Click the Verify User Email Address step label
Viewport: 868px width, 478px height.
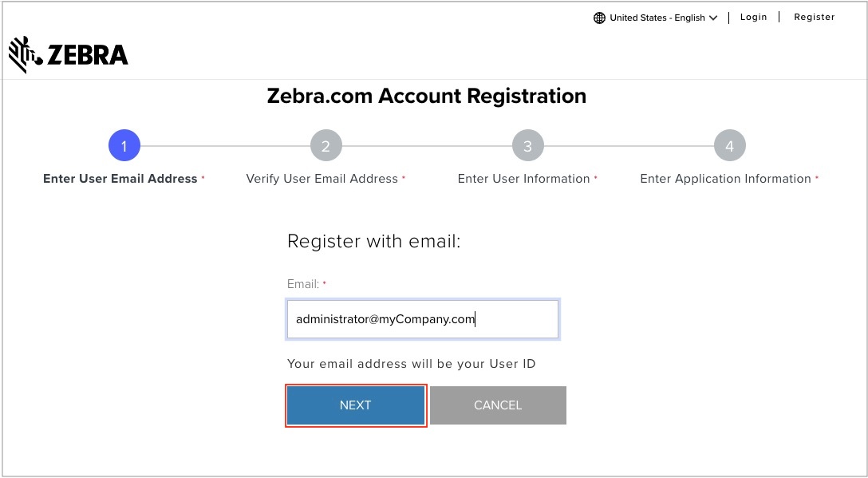click(322, 179)
